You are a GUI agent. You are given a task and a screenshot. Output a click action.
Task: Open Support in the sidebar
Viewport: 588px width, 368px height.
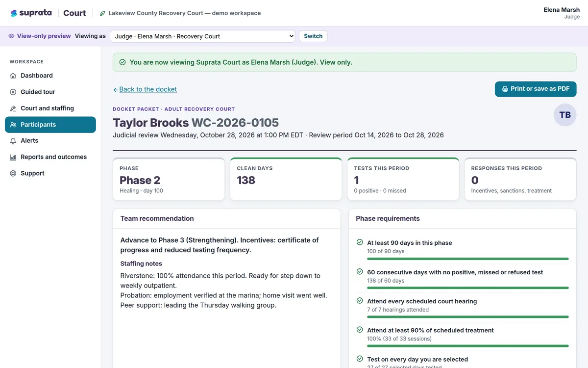click(50, 173)
